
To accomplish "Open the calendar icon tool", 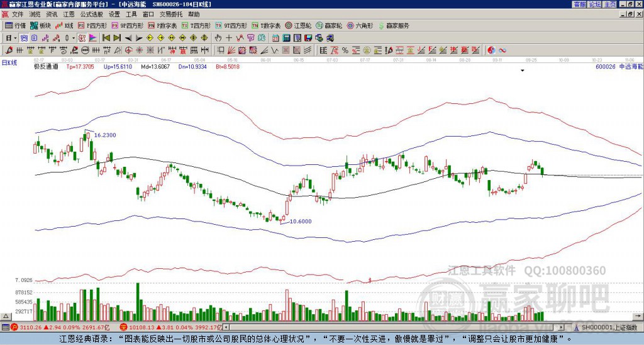I will click(x=275, y=38).
